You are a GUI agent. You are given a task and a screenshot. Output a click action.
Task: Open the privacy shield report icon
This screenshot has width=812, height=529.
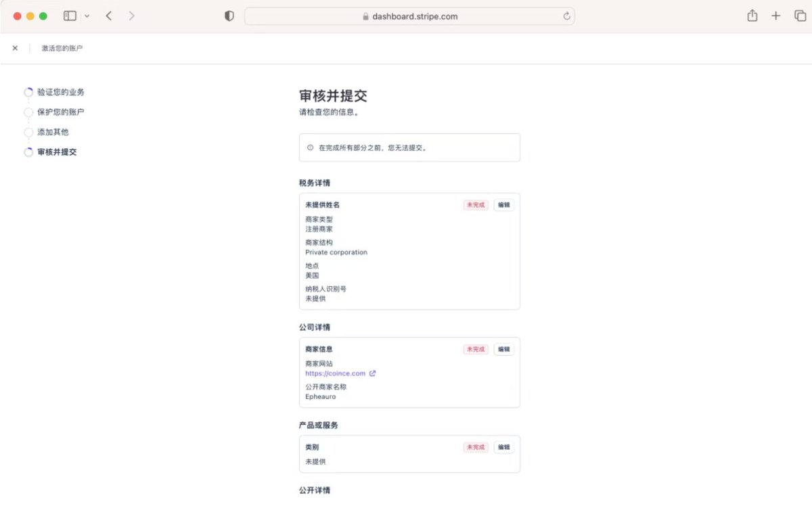(x=229, y=16)
